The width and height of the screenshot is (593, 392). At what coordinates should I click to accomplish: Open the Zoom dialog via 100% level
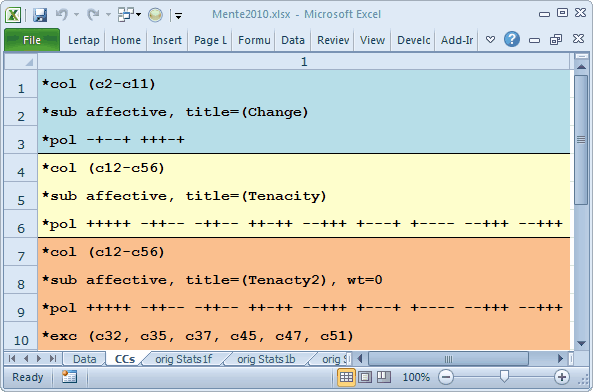416,377
